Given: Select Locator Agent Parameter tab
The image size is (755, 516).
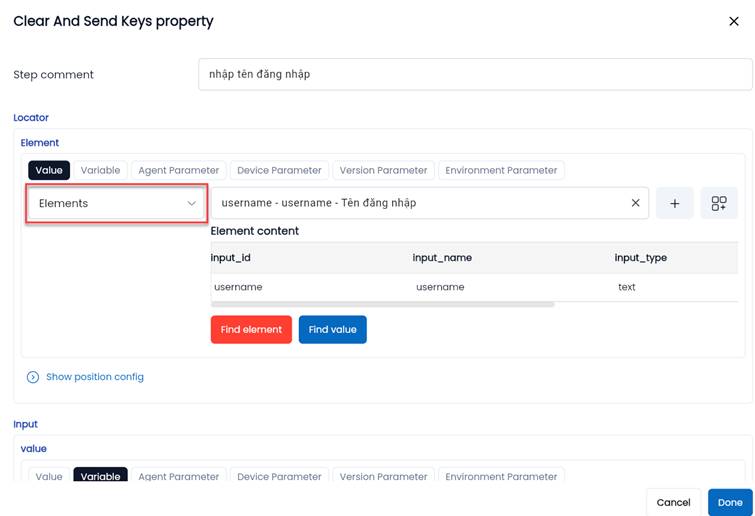Looking at the screenshot, I should [x=179, y=170].
